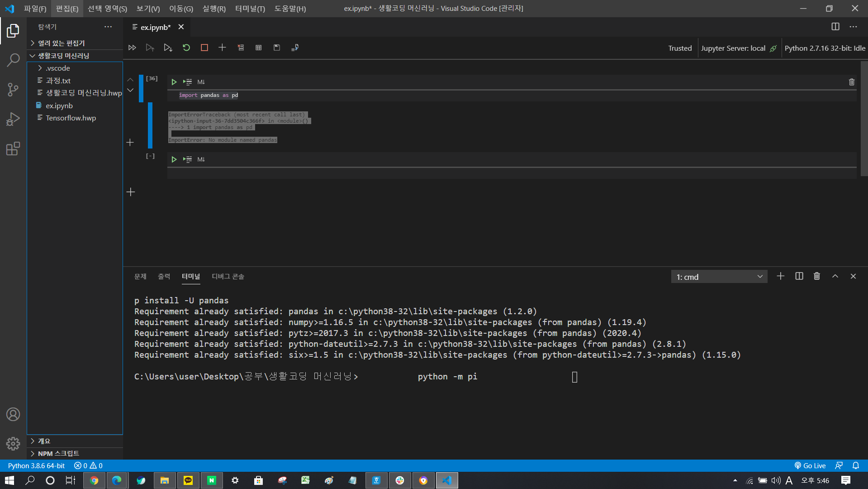The image size is (868, 489).
Task: Run cell [36] importing pandas
Action: (174, 82)
